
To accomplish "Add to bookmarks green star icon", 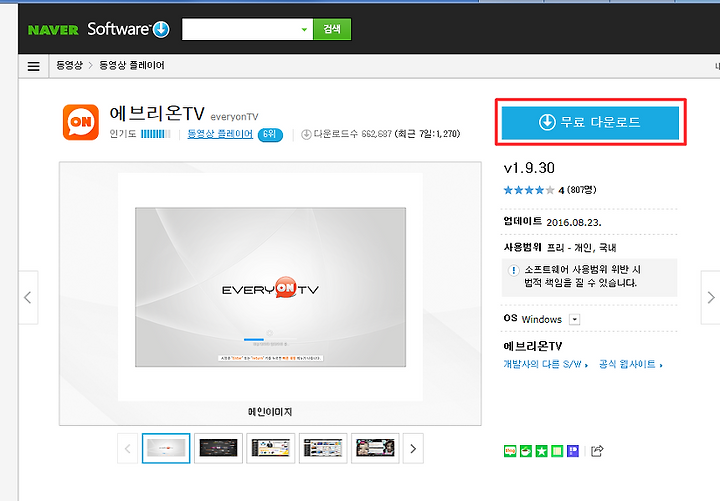I will pos(541,451).
